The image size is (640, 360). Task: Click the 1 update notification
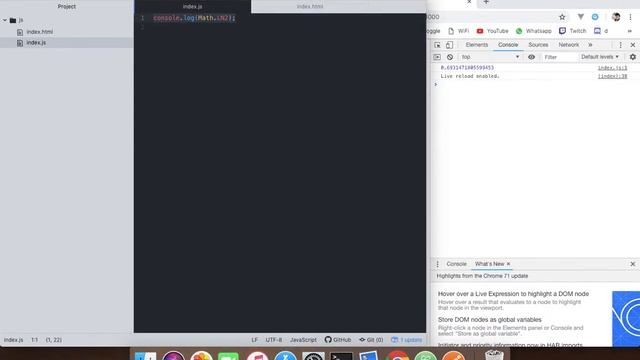pos(407,340)
